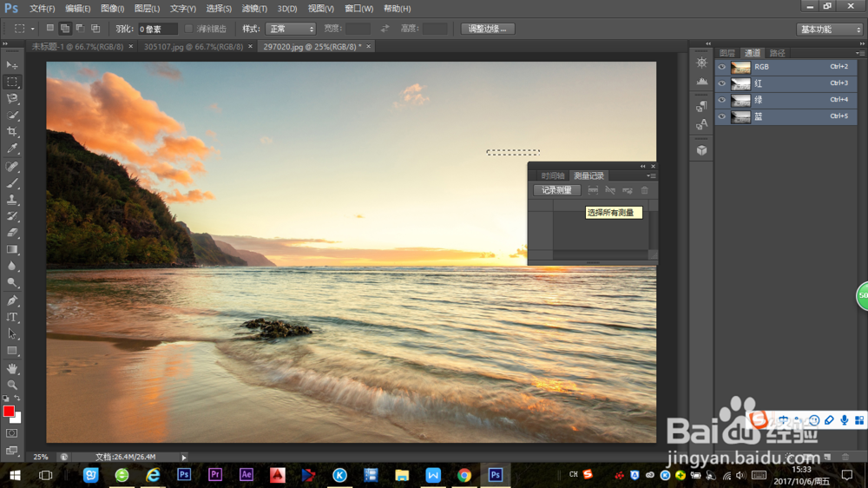Click Intersect with selection mode icon
The height and width of the screenshot is (488, 868).
tap(95, 29)
